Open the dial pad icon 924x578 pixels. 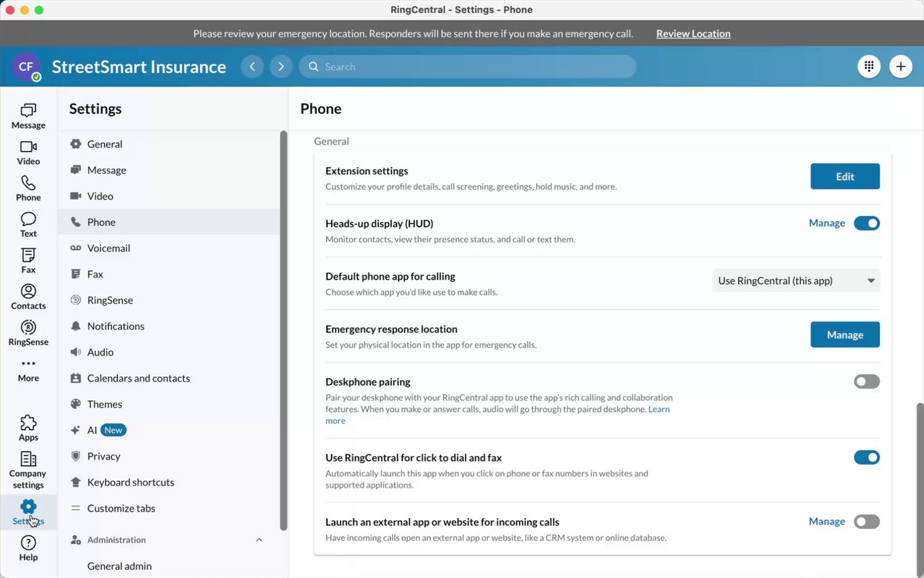point(869,66)
